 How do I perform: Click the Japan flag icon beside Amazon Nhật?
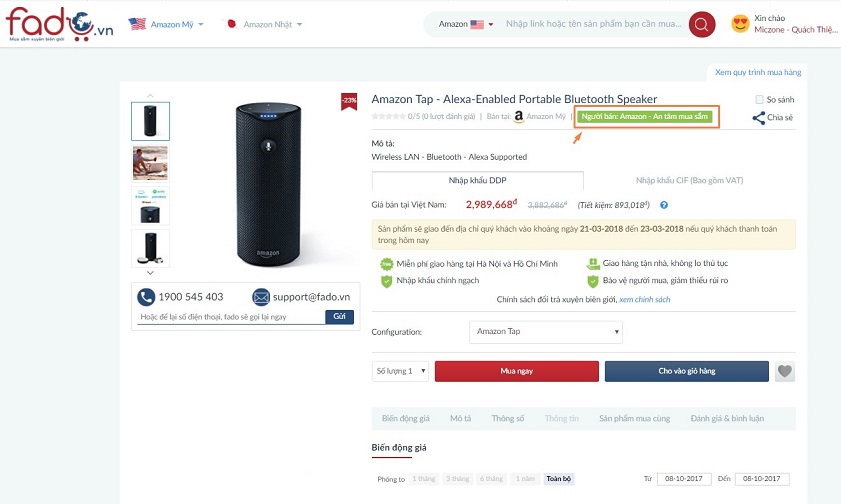click(x=231, y=24)
